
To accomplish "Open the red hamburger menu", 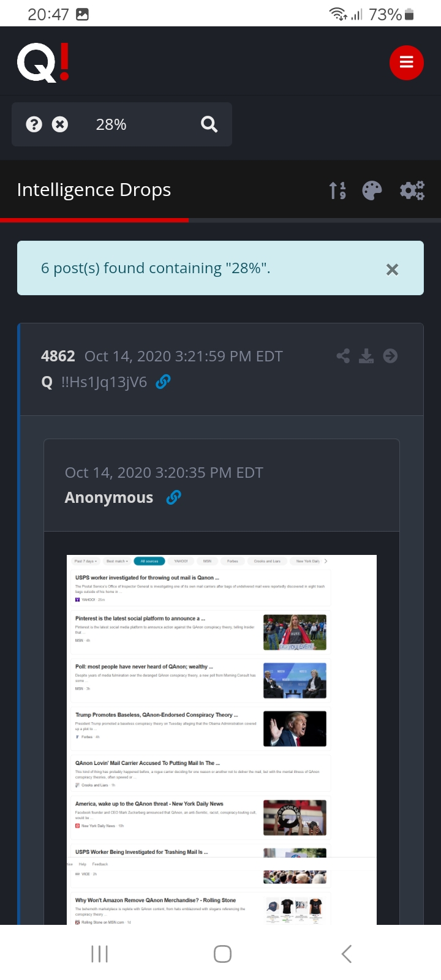I will 407,62.
